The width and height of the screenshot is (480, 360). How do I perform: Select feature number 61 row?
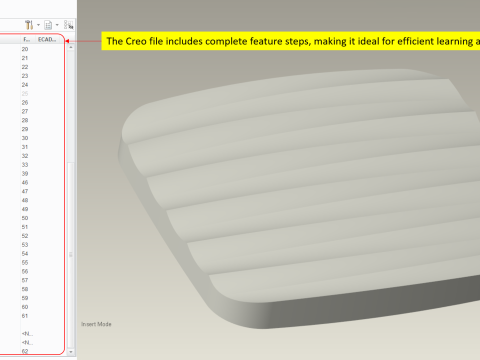pyautogui.click(x=25, y=316)
